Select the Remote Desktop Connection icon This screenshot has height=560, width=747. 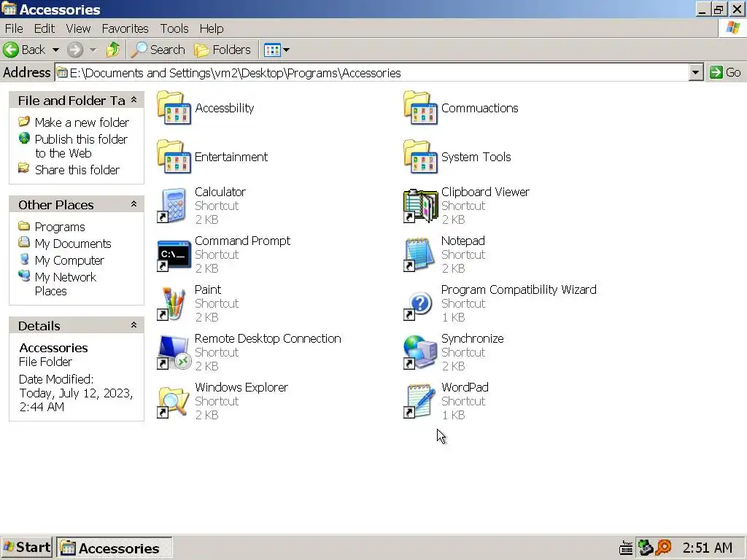coord(174,352)
